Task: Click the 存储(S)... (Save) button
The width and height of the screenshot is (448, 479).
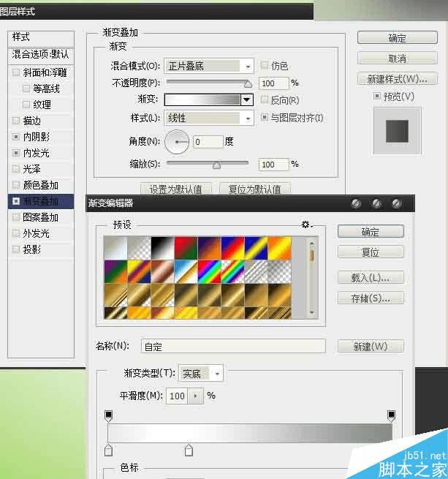Action: pos(371,298)
